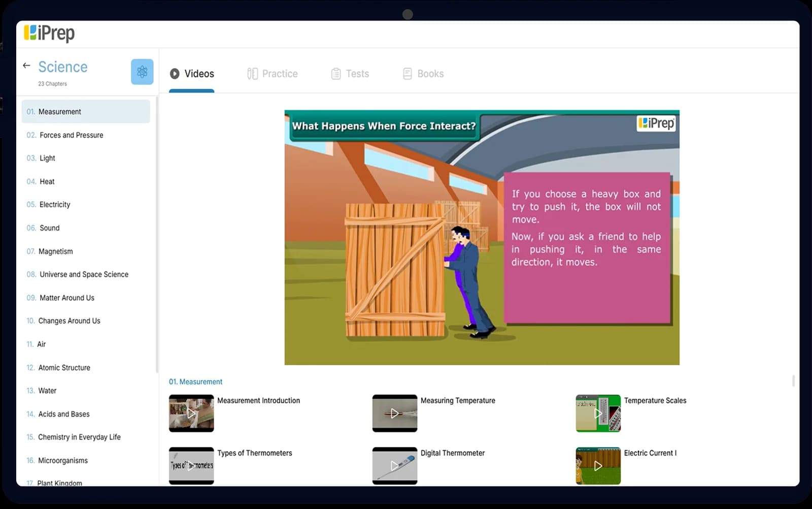Click the Books tab icon
Image resolution: width=812 pixels, height=509 pixels.
pyautogui.click(x=408, y=74)
